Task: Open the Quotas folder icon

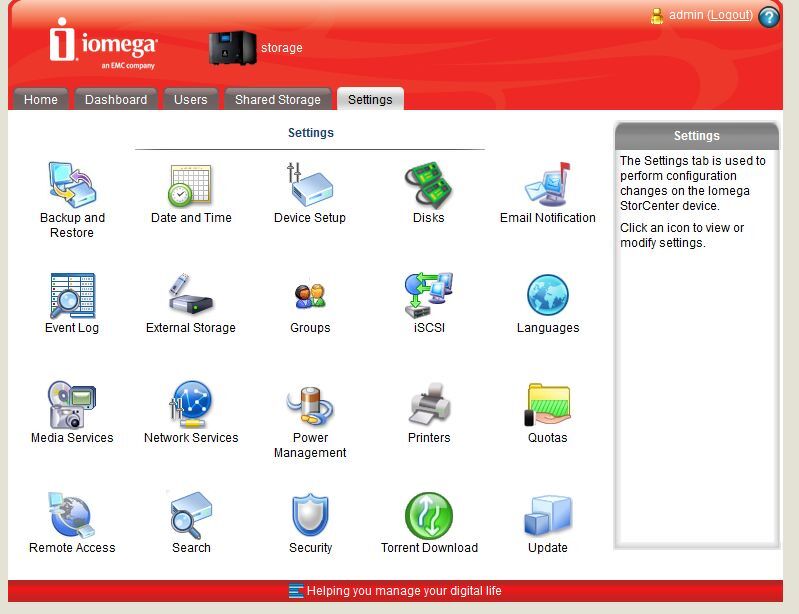Action: click(x=548, y=405)
